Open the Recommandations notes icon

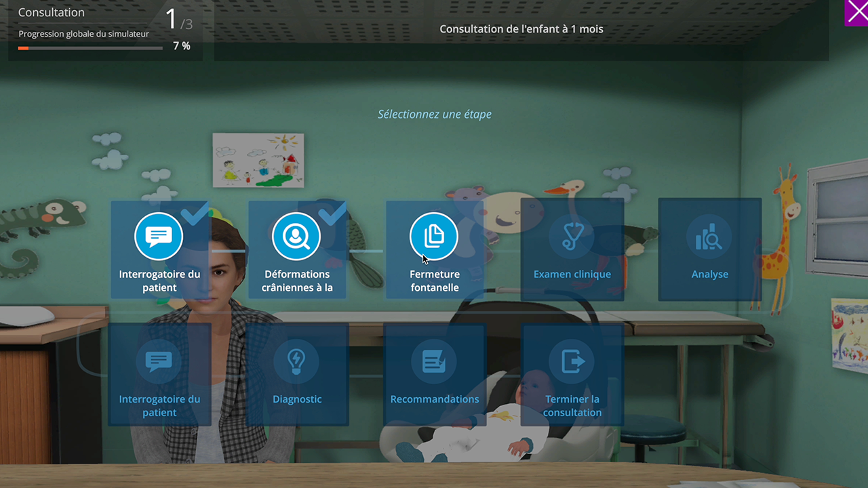pyautogui.click(x=435, y=361)
